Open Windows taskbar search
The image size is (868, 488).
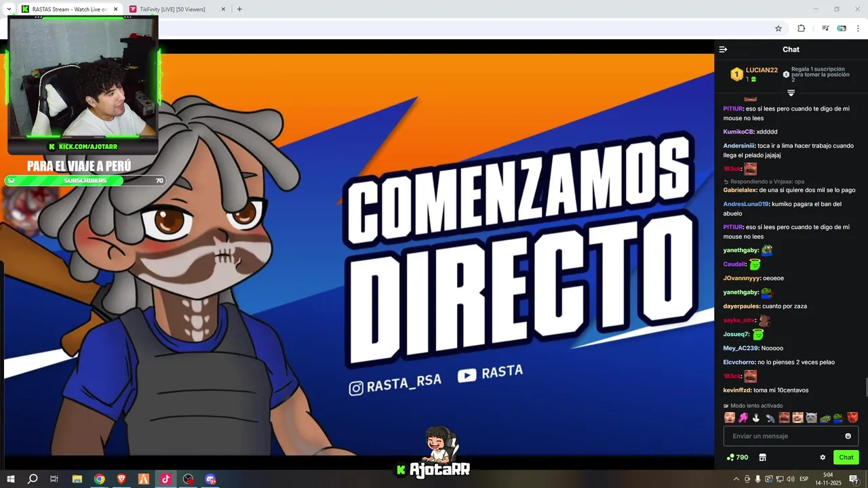coord(32,479)
